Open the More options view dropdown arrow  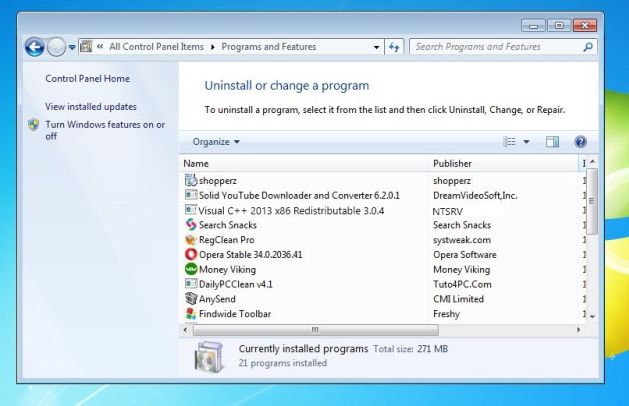(x=526, y=142)
